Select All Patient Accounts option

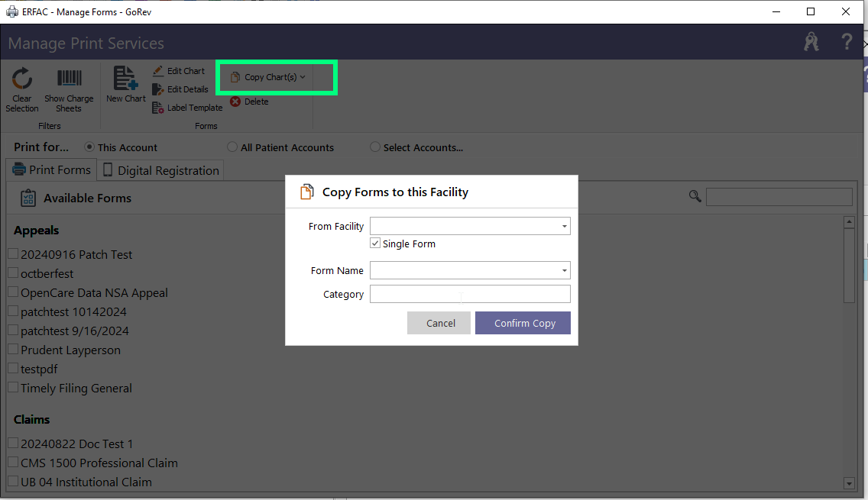click(232, 147)
